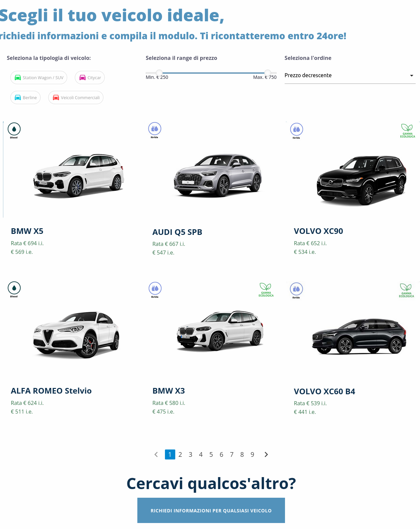The height and width of the screenshot is (529, 420).
Task: Open the Prezzo decrescente sort dropdown
Action: [350, 76]
